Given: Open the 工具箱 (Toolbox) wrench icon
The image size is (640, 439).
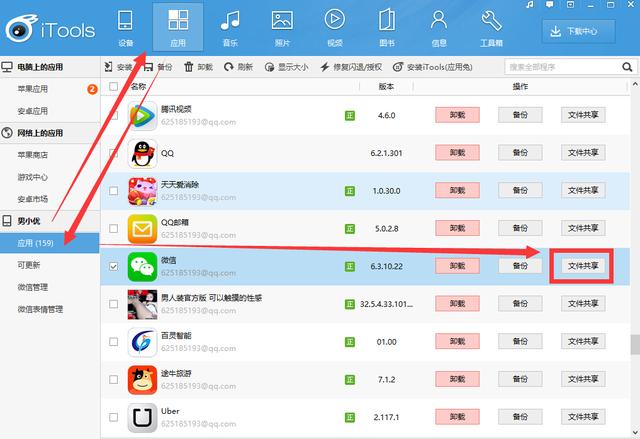Looking at the screenshot, I should pos(491,20).
